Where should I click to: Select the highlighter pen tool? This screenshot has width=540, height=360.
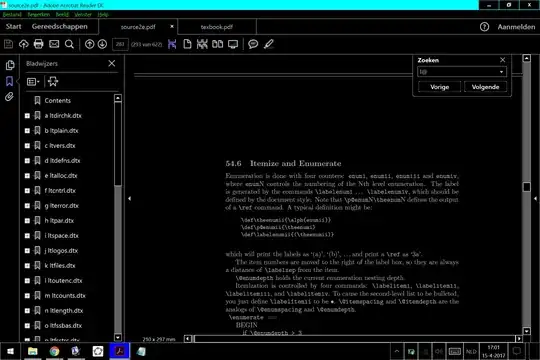(269, 44)
